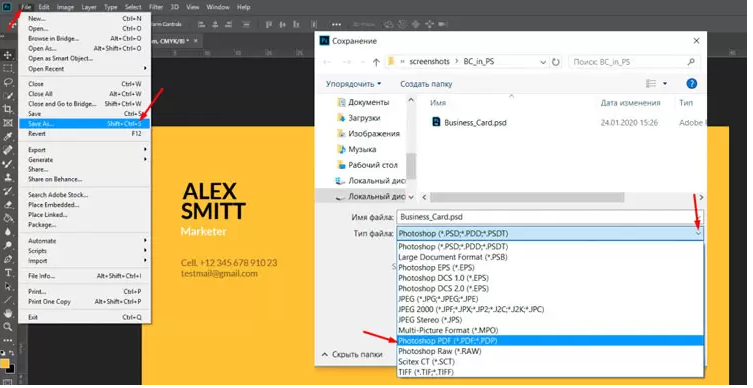Select the Hand tool
This screenshot has width=753, height=388.
(8, 313)
